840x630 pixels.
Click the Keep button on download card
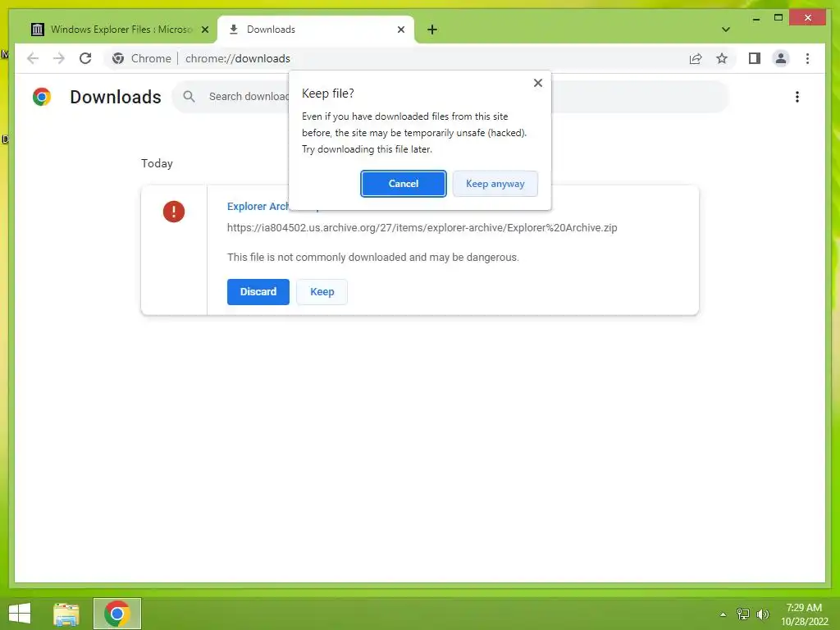pyautogui.click(x=322, y=292)
